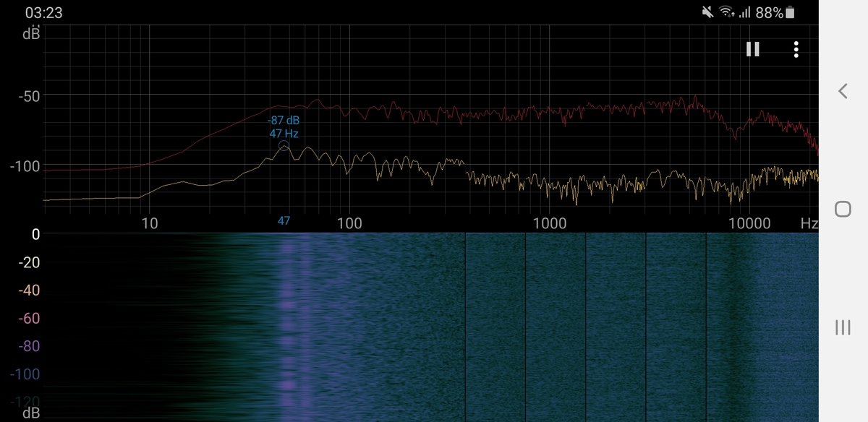Tap the muted sound icon in status bar

tap(707, 12)
